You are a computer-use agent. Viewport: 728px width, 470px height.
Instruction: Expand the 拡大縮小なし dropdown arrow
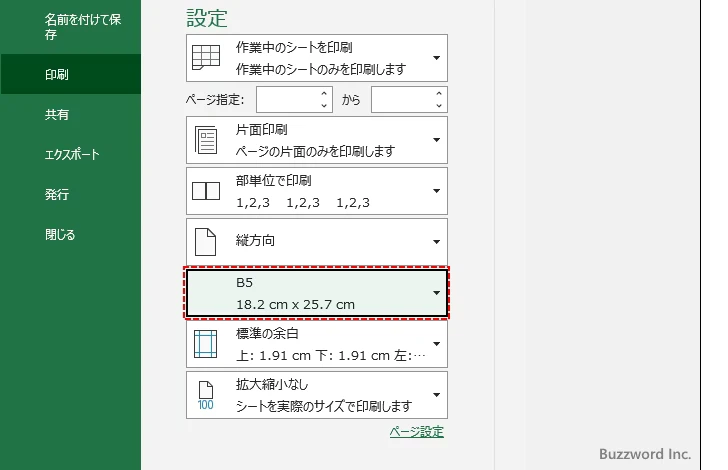click(x=436, y=395)
